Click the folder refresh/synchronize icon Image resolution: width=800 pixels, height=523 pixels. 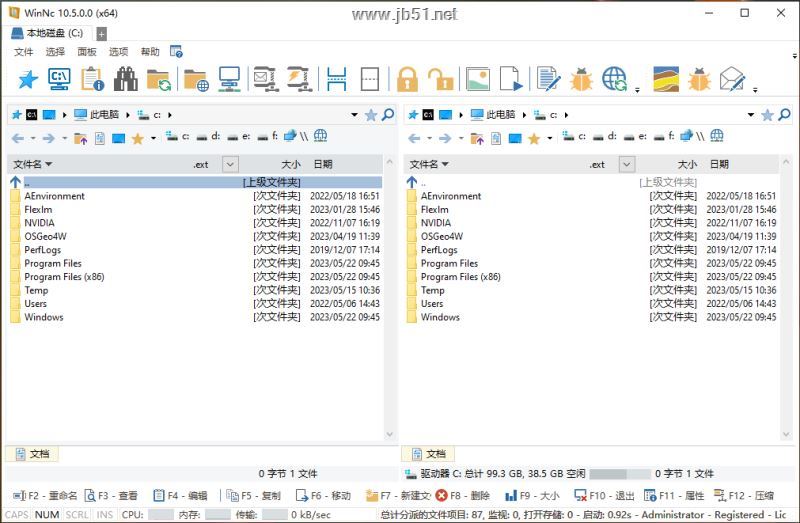159,80
